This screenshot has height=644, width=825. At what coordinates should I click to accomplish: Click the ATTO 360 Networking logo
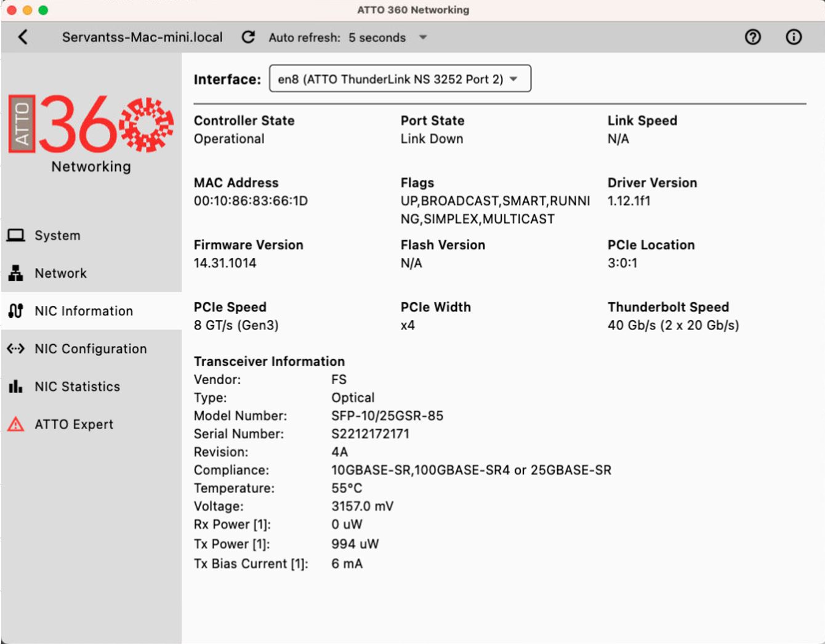pyautogui.click(x=91, y=132)
